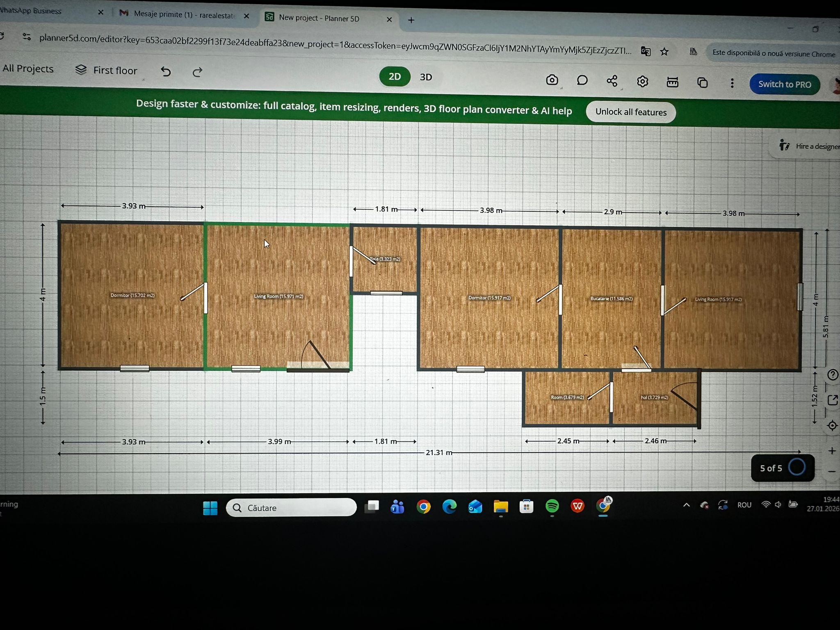Take a snapshot with the camera icon
Screen dimensions: 840x630
point(552,80)
